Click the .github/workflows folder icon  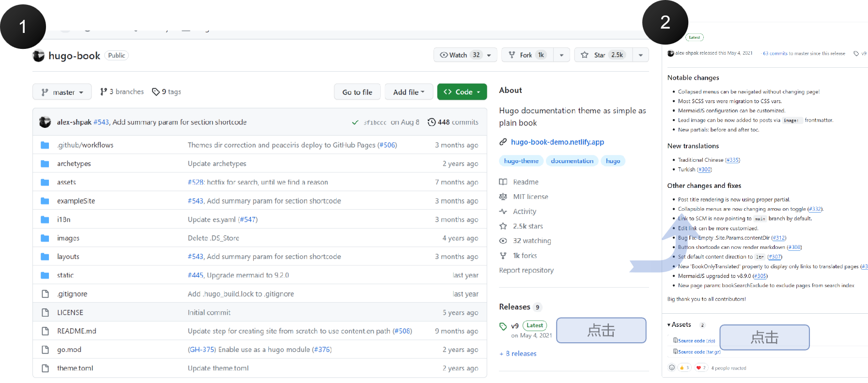coord(45,145)
